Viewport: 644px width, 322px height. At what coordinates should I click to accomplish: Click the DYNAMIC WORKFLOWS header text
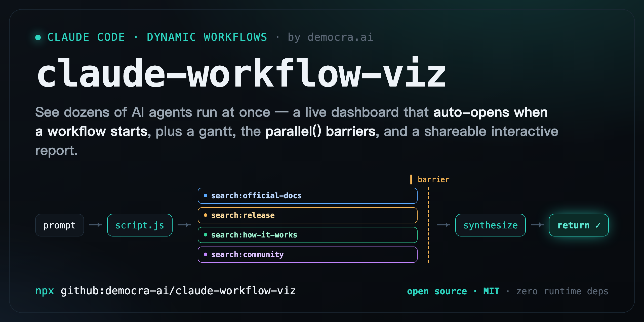(207, 37)
